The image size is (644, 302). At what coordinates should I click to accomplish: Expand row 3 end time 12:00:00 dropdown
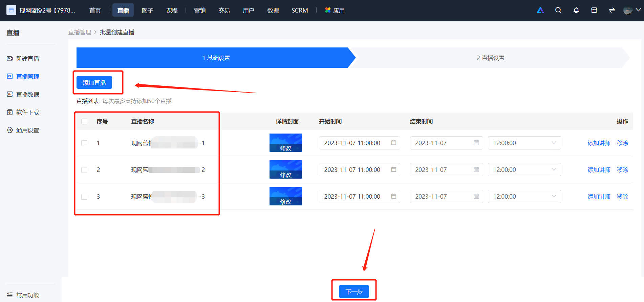pos(524,196)
